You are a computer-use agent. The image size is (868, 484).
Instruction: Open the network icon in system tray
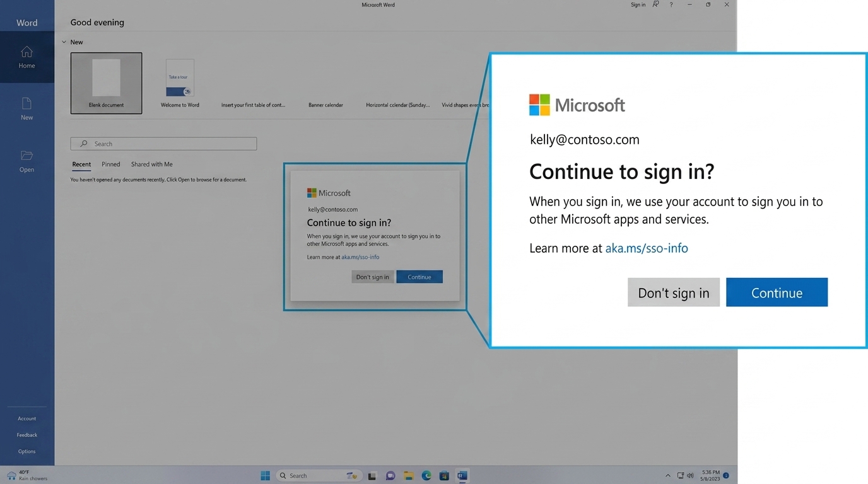681,476
